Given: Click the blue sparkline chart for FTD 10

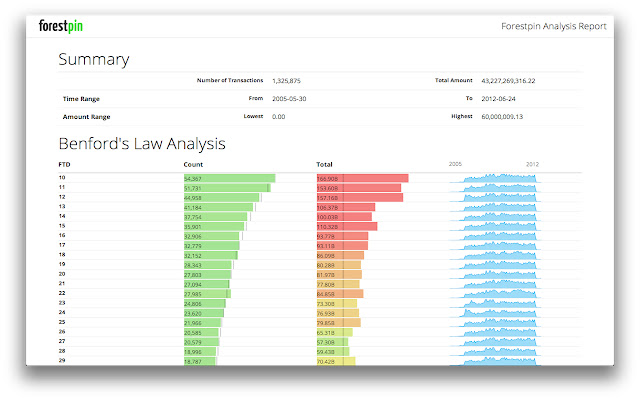Looking at the screenshot, I should 496,178.
